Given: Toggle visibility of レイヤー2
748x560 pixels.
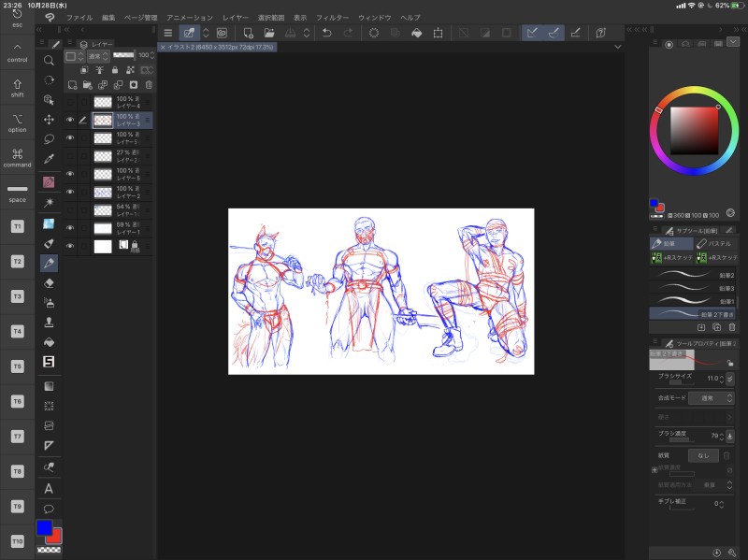Looking at the screenshot, I should [70, 192].
